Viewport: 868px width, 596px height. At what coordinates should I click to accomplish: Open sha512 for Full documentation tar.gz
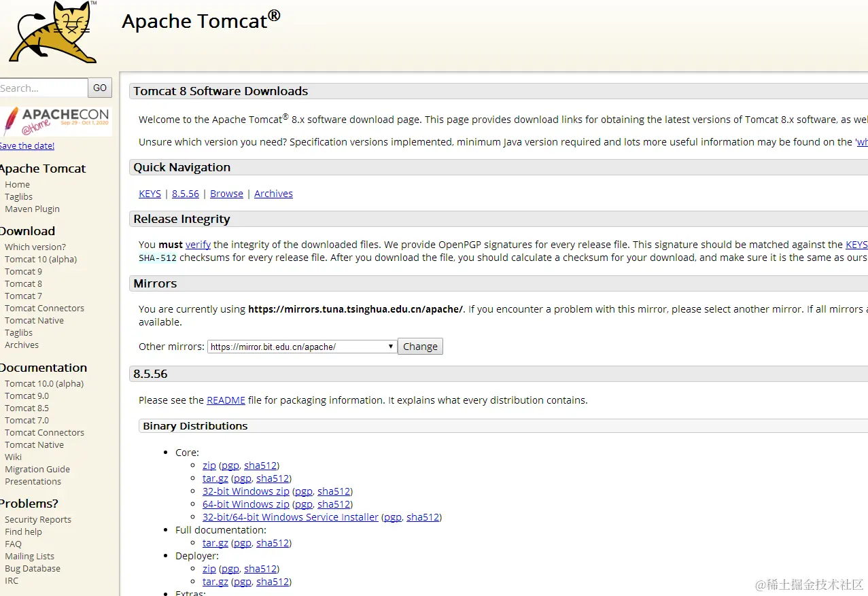273,543
